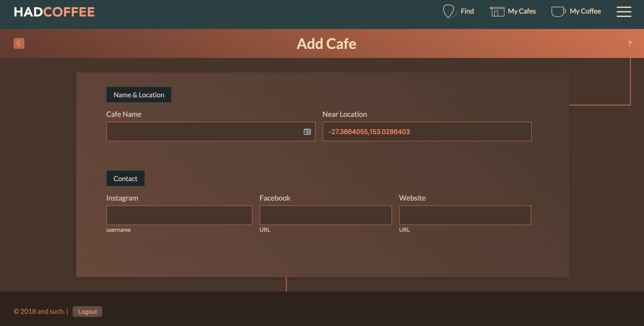Click the HADCOFFEE logo
The image size is (644, 326).
point(54,12)
